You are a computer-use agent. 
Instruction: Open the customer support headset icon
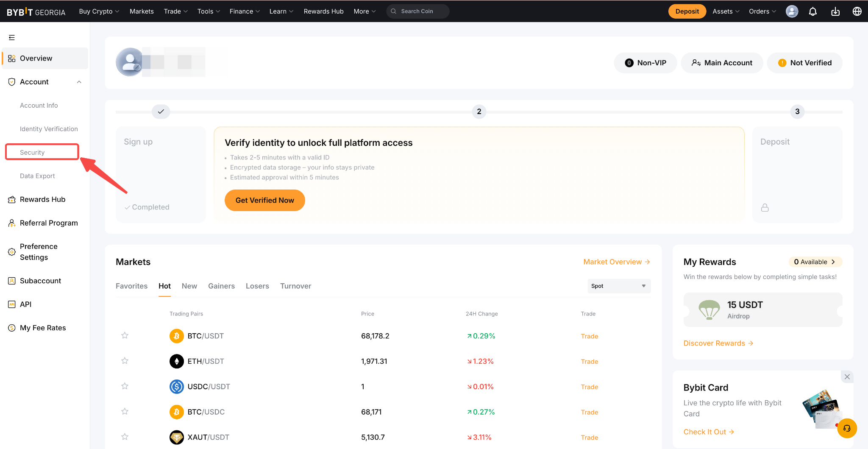click(847, 428)
